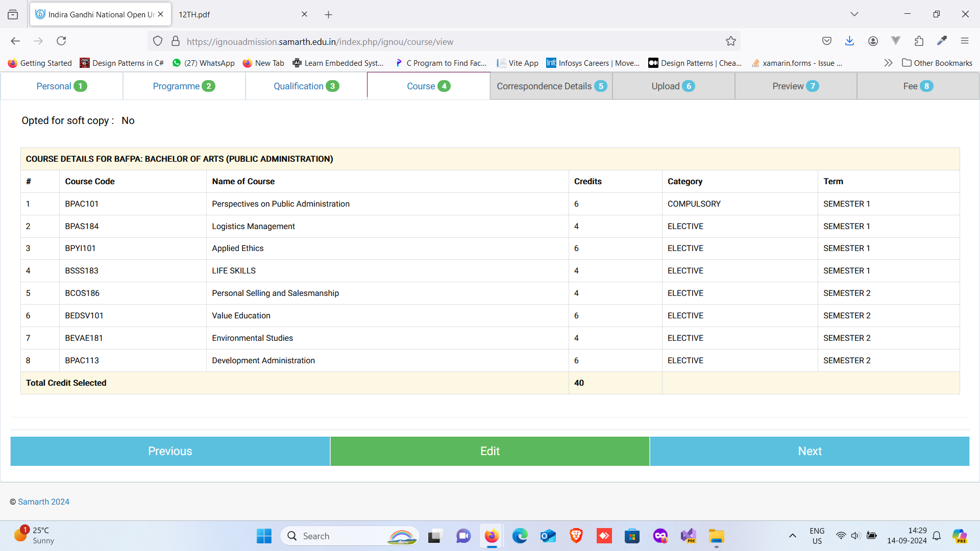
Task: Open the notifications bell in system tray
Action: 937,536
